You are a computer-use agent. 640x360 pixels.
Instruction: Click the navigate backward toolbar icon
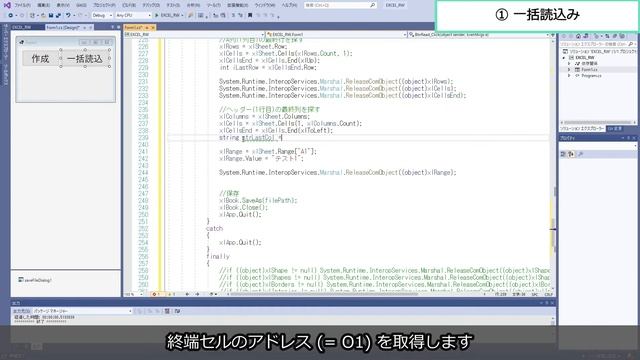tap(11, 15)
